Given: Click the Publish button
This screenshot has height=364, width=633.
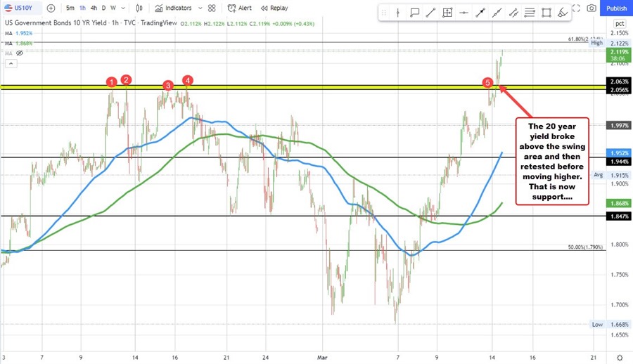Looking at the screenshot, I should [x=616, y=8].
